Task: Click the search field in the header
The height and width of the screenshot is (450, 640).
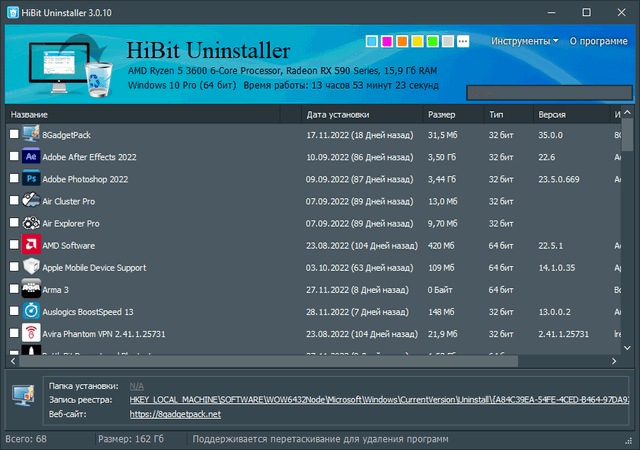Action: pyautogui.click(x=548, y=91)
